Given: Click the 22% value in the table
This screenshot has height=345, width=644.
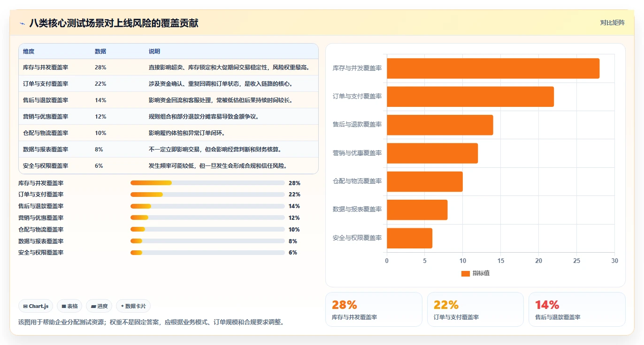Looking at the screenshot, I should pos(100,84).
